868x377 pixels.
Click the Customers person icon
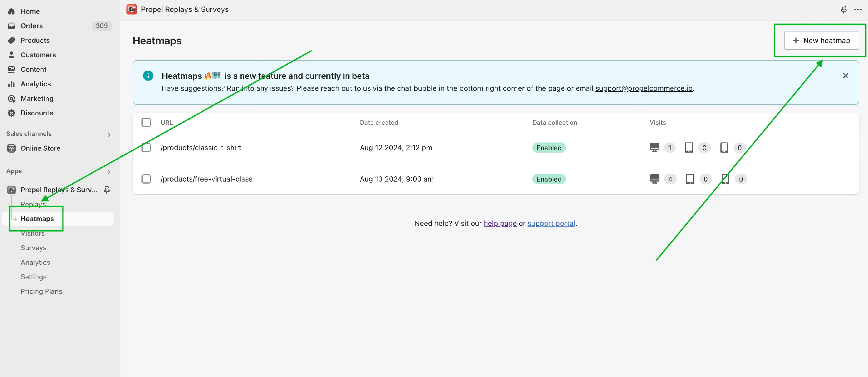pyautogui.click(x=12, y=55)
